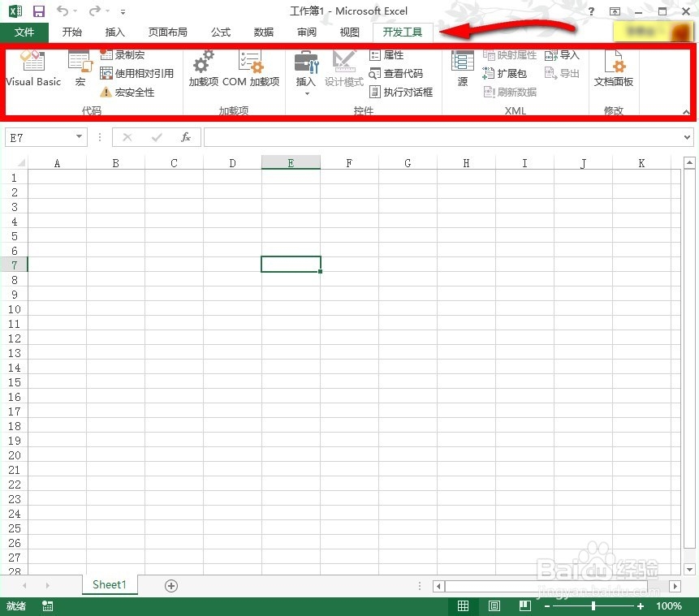This screenshot has width=699, height=616.
Task: Add a new sheet with plus button
Action: pyautogui.click(x=171, y=586)
